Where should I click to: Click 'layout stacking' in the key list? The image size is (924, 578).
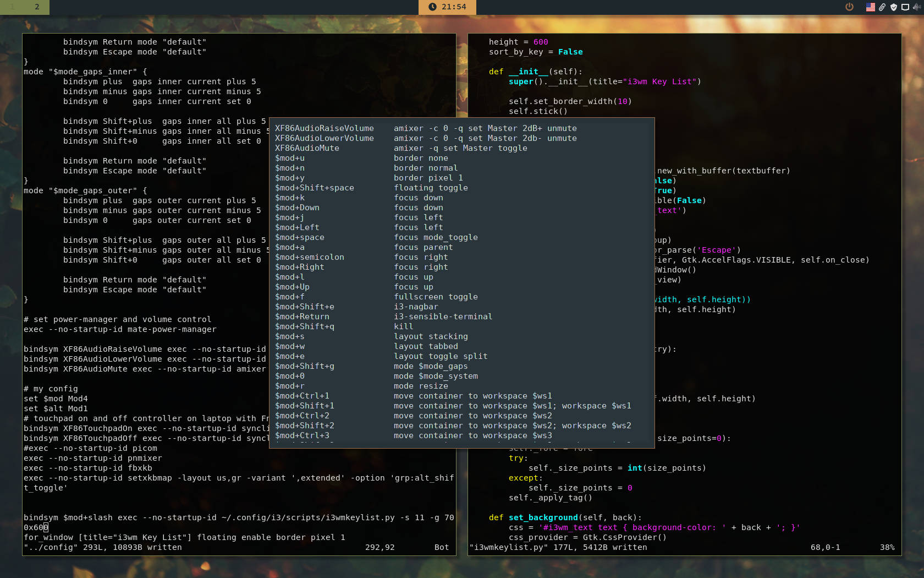point(431,336)
